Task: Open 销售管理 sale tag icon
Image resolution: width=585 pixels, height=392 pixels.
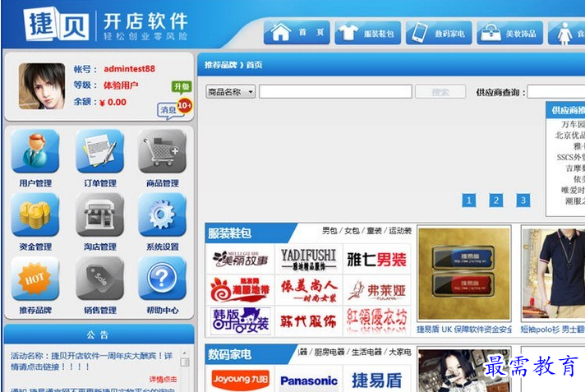Action: pos(99,278)
